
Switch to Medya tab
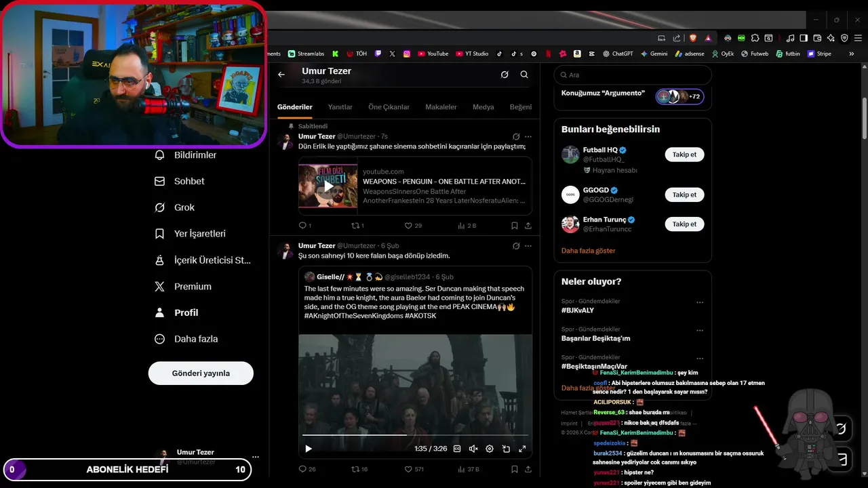point(484,107)
